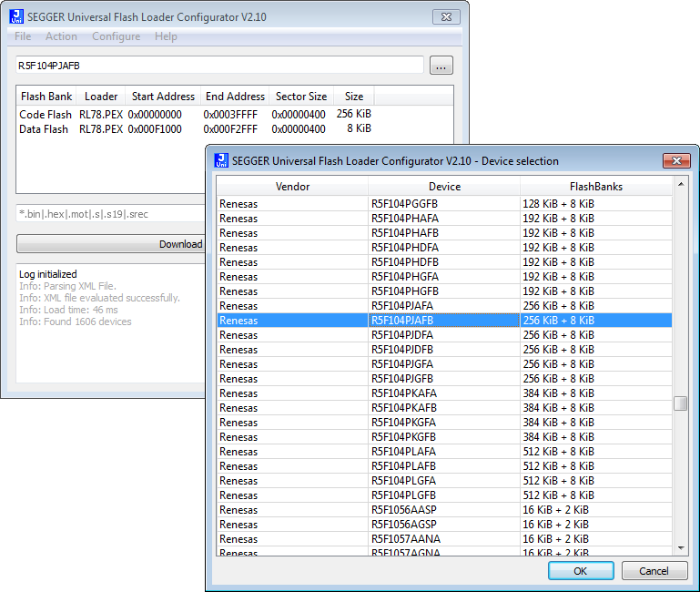The image size is (700, 592).
Task: Click the Uni icon in Device selection title bar
Action: [x=221, y=160]
